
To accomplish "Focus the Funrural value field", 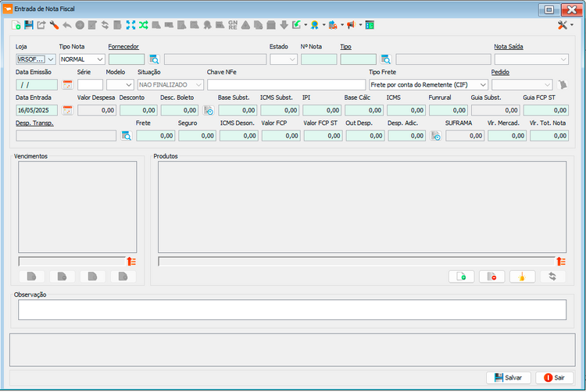I will 448,110.
